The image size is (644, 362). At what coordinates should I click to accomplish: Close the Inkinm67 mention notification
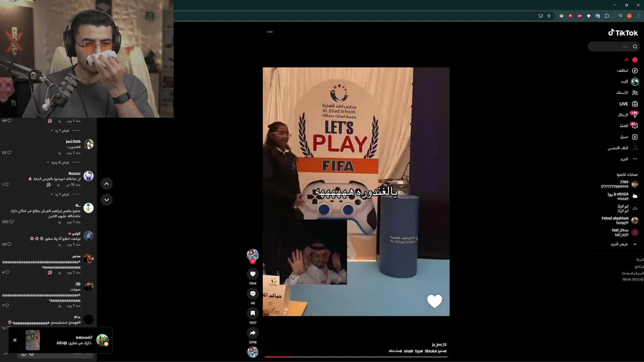[15, 340]
